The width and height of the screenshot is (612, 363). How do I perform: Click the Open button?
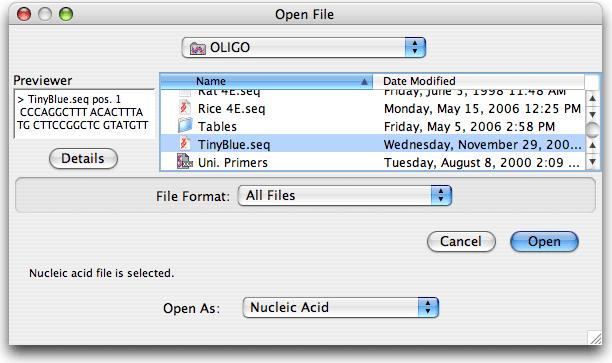point(544,242)
